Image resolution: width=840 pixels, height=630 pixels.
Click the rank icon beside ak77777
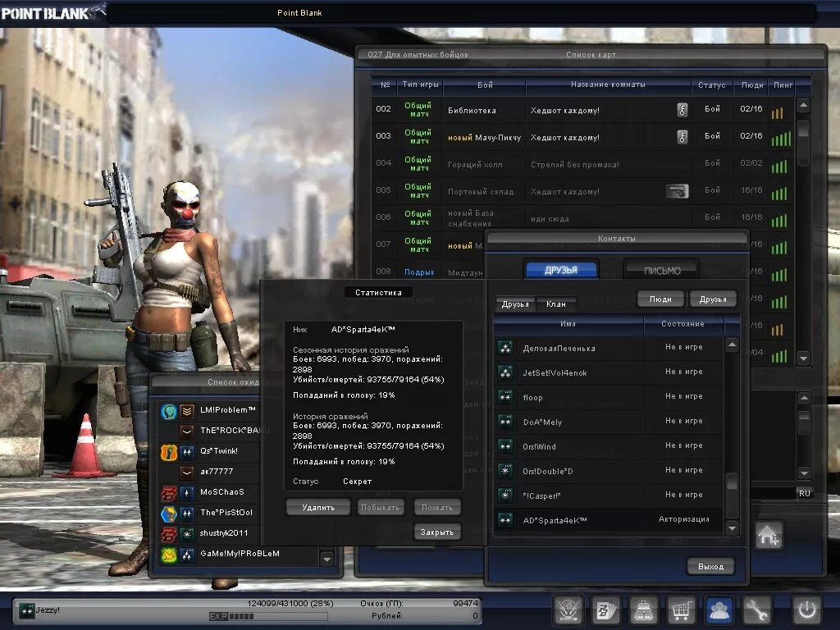tap(187, 472)
